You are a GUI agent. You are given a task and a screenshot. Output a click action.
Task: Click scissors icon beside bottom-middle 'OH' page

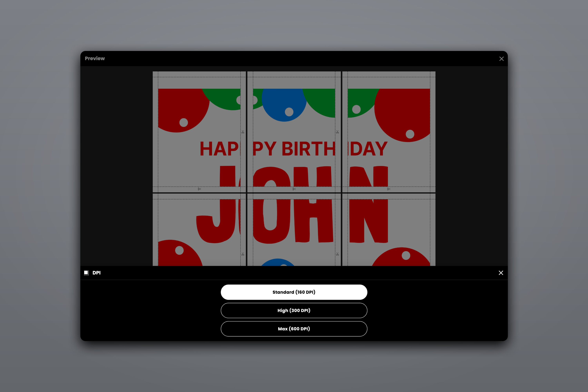pyautogui.click(x=338, y=254)
